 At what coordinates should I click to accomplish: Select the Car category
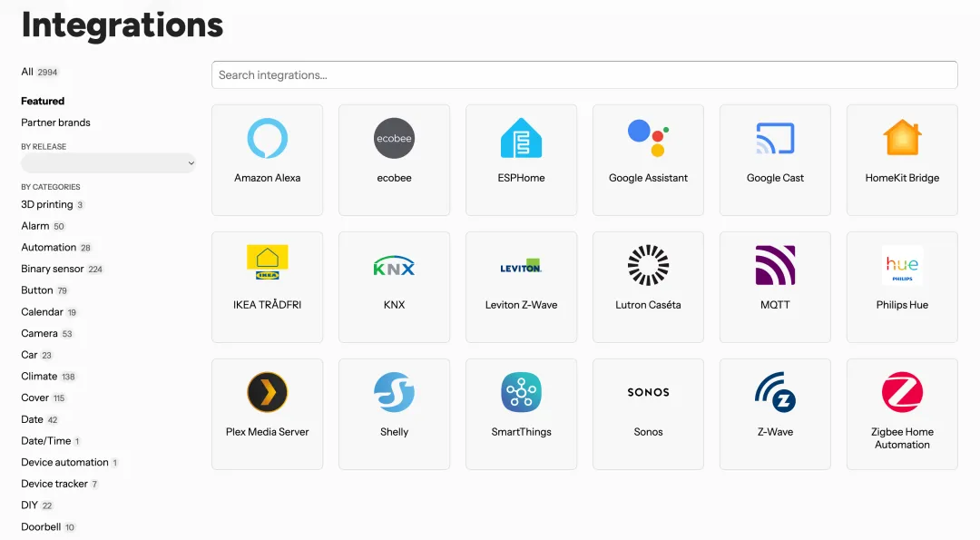click(x=37, y=355)
